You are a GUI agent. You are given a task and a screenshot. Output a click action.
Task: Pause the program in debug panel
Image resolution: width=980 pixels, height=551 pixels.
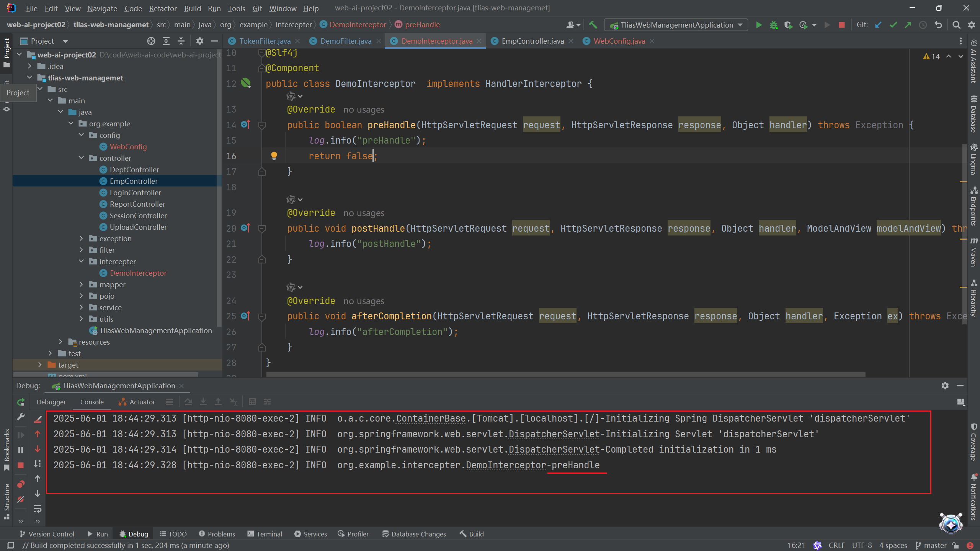pos(21,450)
